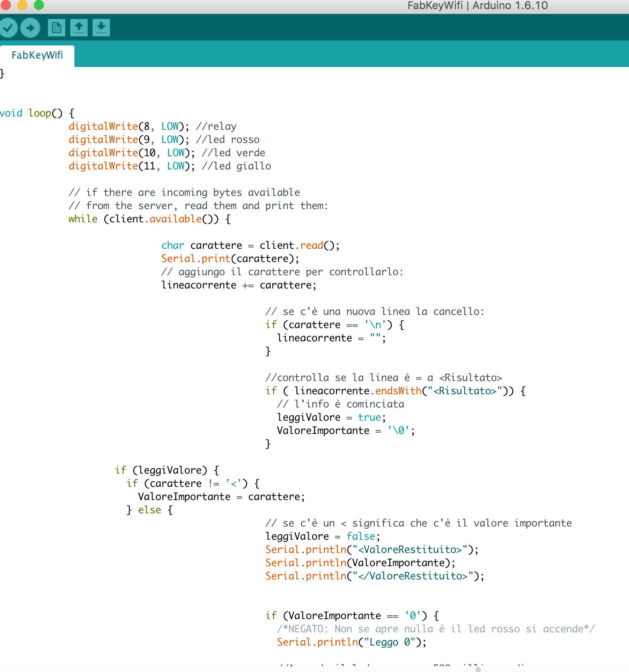The image size is (629, 672).
Task: Click the "if (carattere == '\n')" line
Action: [x=335, y=325]
